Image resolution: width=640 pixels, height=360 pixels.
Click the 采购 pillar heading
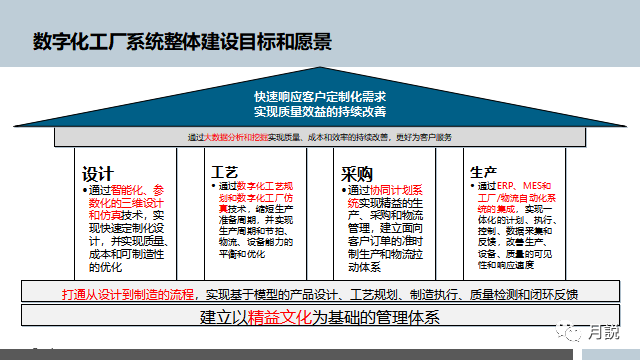[357, 174]
